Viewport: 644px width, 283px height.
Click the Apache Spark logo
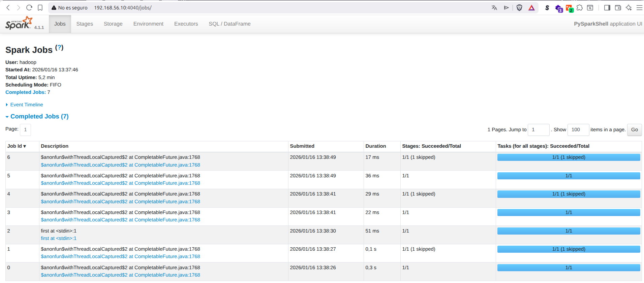click(x=19, y=24)
